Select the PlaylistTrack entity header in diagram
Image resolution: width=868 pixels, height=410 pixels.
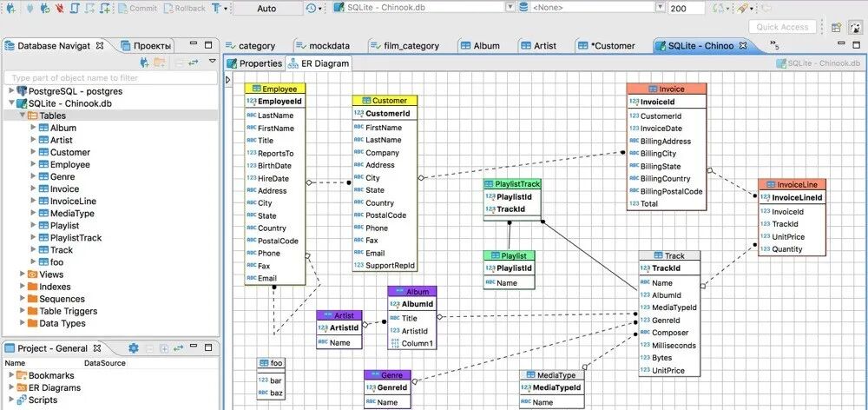click(512, 184)
